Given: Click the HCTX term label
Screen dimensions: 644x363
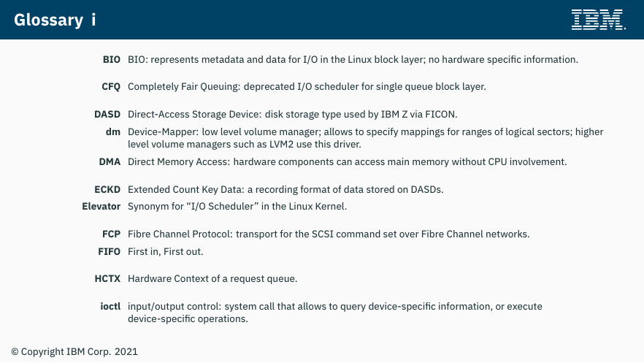Looking at the screenshot, I should tap(107, 279).
